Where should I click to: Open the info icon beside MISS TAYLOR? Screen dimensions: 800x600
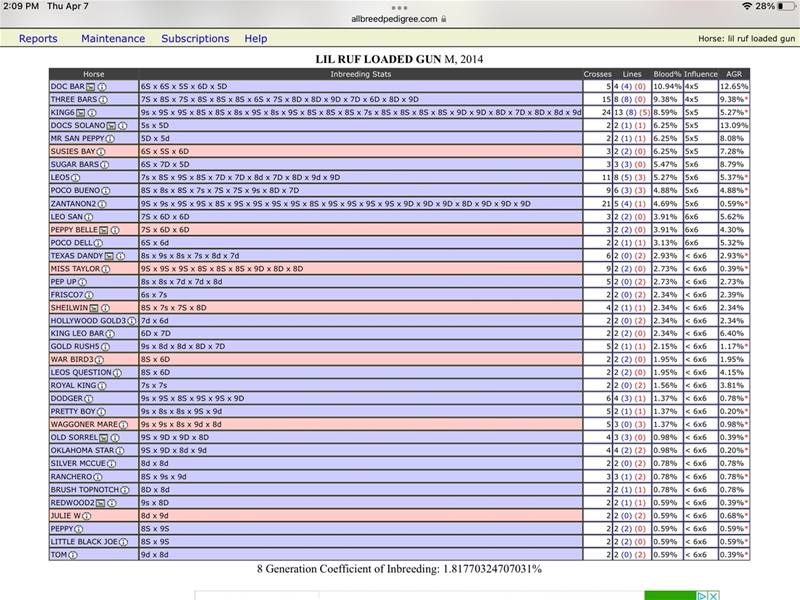[x=106, y=269]
